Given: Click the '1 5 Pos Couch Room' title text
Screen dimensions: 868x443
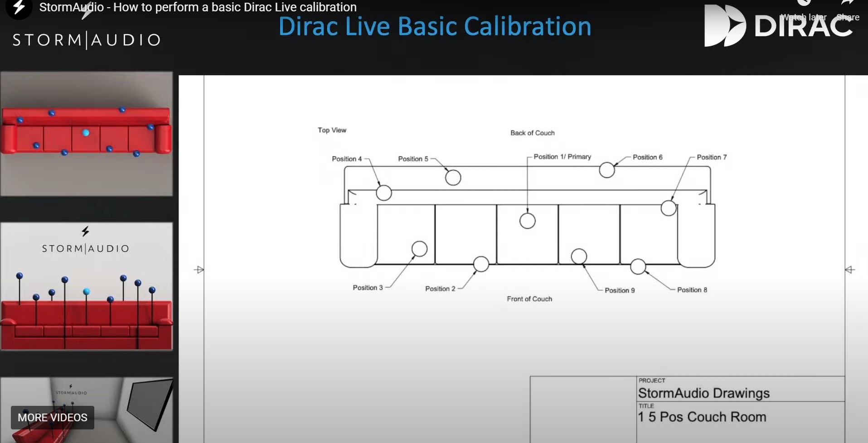Looking at the screenshot, I should pyautogui.click(x=702, y=417).
